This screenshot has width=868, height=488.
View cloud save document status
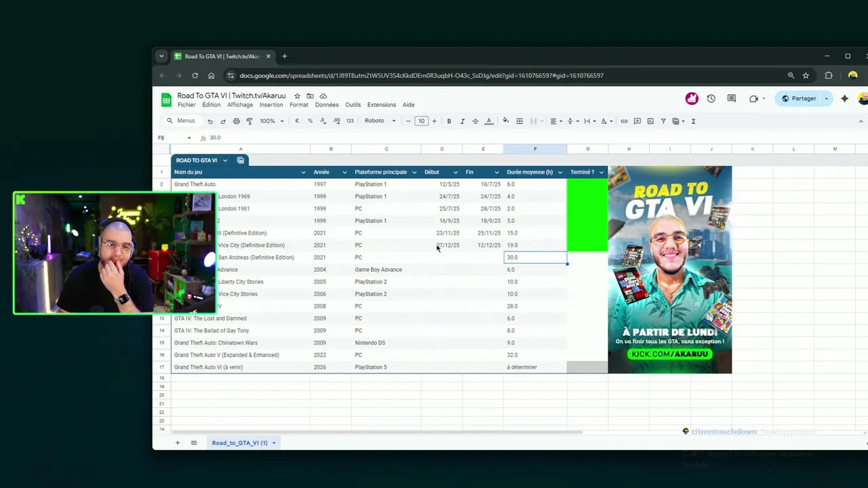click(323, 96)
